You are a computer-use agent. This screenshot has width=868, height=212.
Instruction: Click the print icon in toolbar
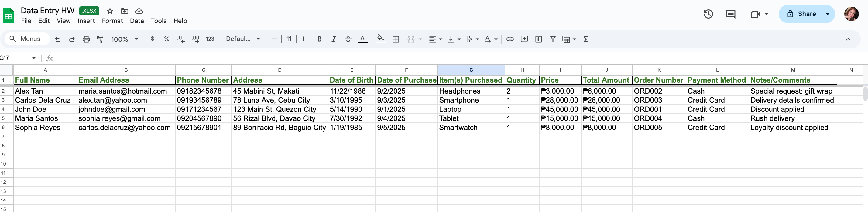point(86,39)
